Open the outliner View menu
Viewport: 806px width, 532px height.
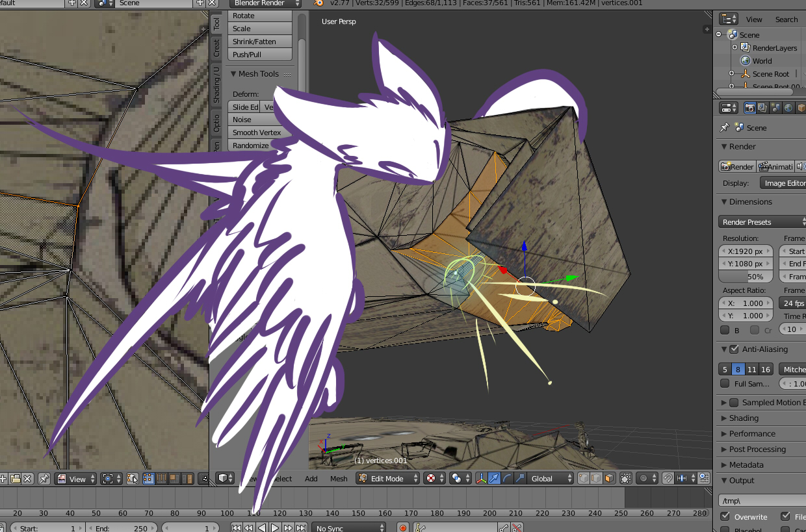point(754,19)
